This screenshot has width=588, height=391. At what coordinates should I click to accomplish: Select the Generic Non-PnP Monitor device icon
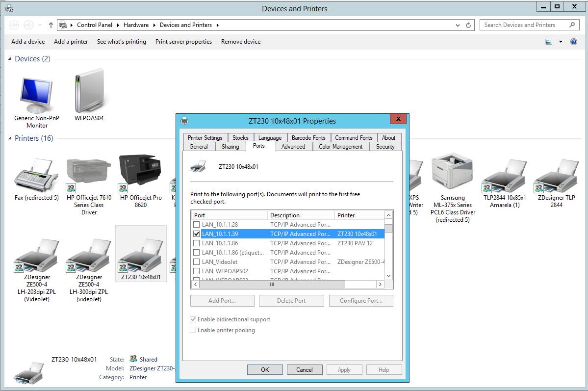pyautogui.click(x=36, y=96)
